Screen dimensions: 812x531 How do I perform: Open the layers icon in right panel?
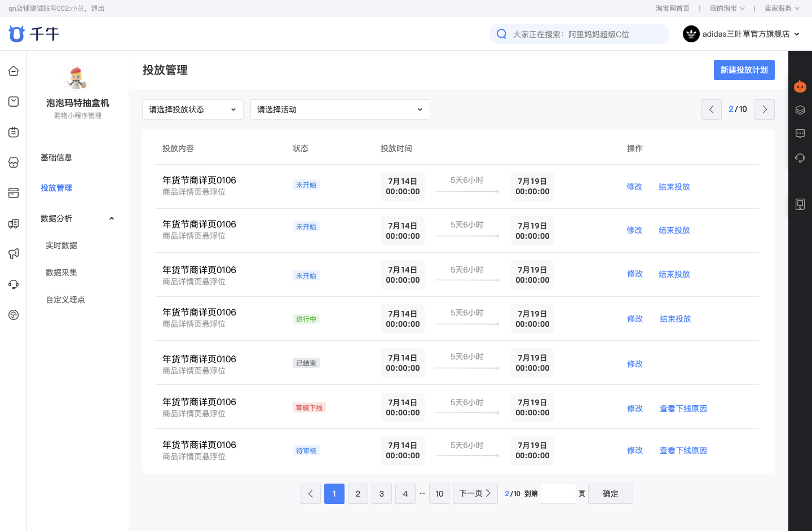click(x=800, y=110)
